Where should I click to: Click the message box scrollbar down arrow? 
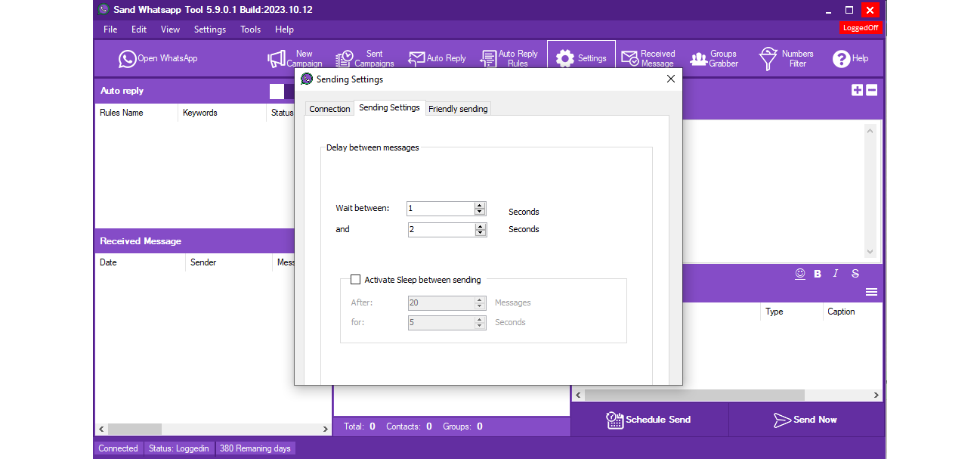pos(870,252)
